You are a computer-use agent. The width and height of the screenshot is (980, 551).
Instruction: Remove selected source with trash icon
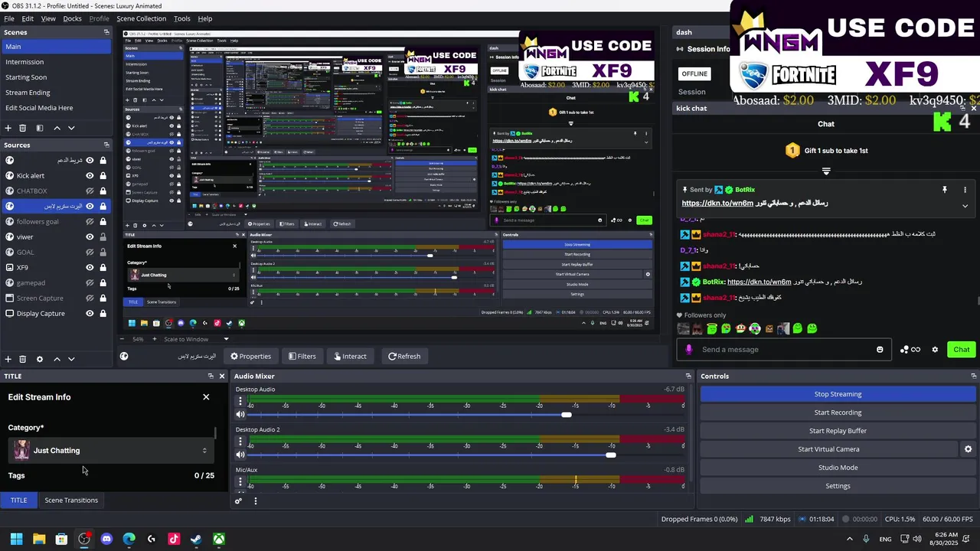(x=23, y=359)
